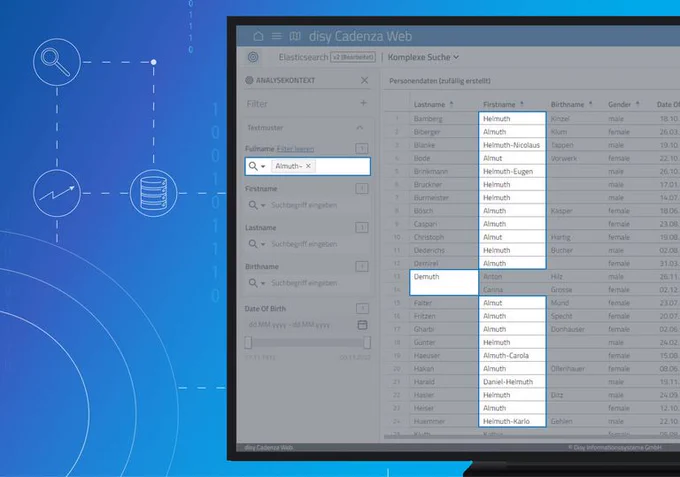Open the home icon in Cadenza header
The width and height of the screenshot is (680, 477).
tap(258, 36)
